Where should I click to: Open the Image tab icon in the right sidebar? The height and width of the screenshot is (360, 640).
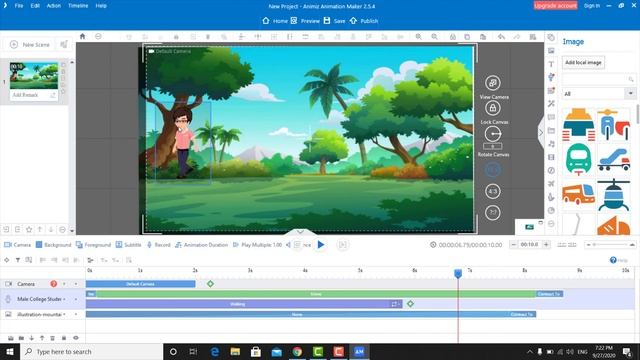pos(551,51)
